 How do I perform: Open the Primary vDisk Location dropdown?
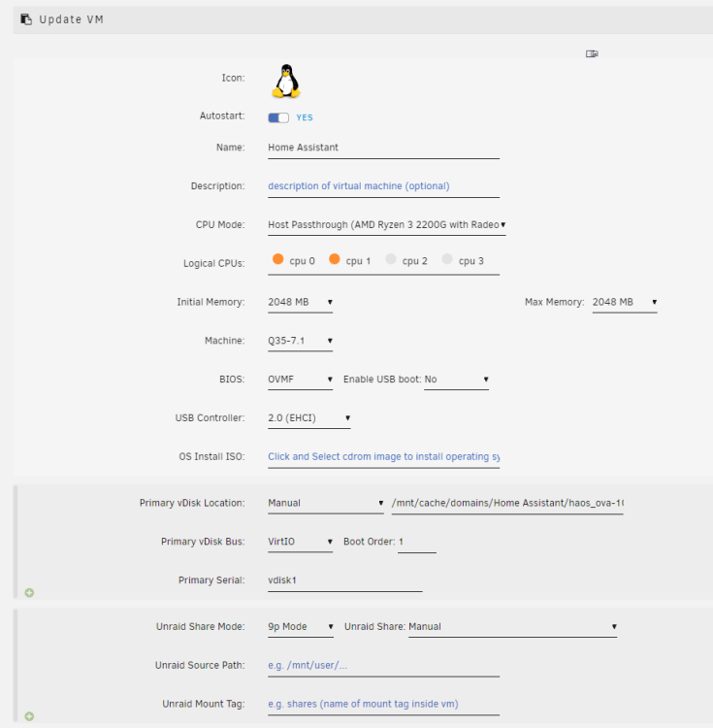tap(326, 503)
